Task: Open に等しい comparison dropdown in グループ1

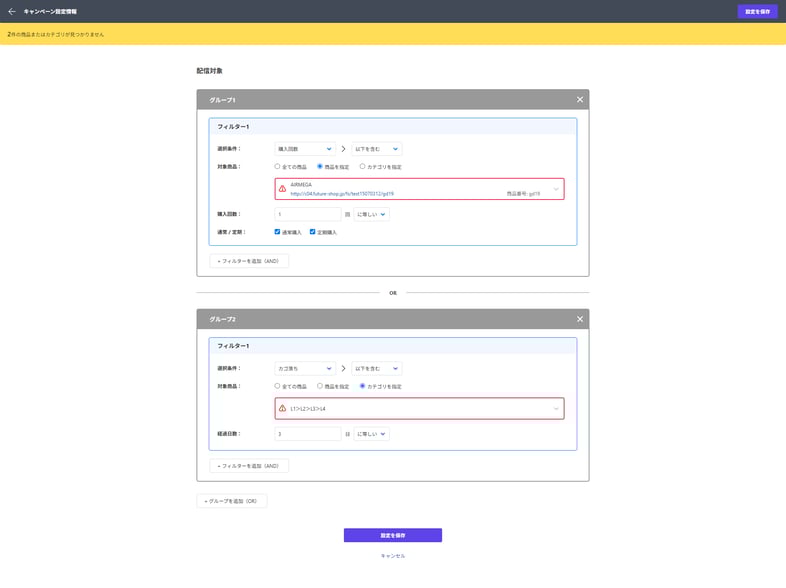Action: point(371,214)
